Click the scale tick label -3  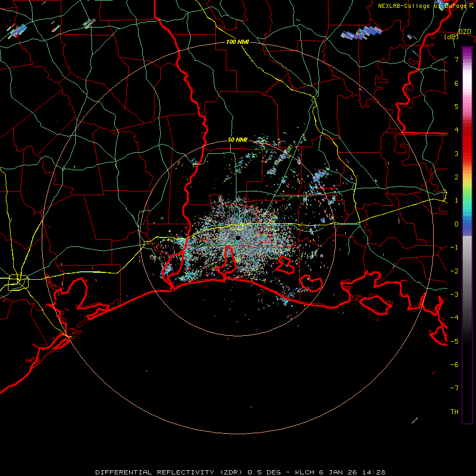point(454,295)
